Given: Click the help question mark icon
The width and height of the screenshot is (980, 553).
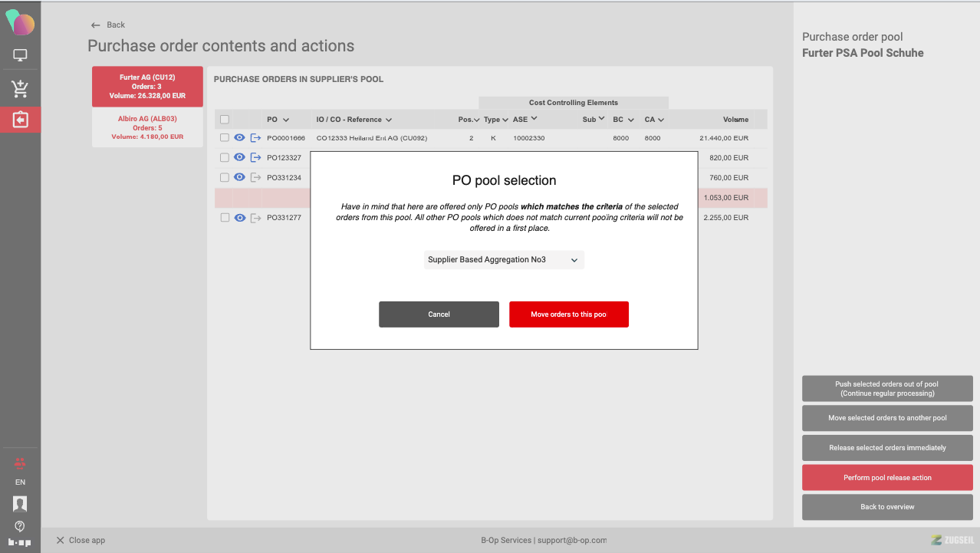Looking at the screenshot, I should pos(20,526).
